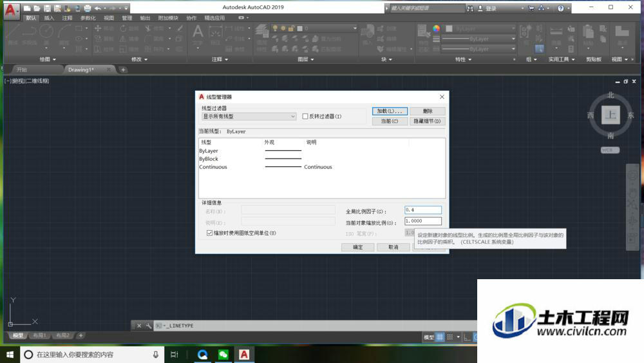Switch to the 参数化 ribbon tab
644x363 pixels.
click(x=88, y=18)
